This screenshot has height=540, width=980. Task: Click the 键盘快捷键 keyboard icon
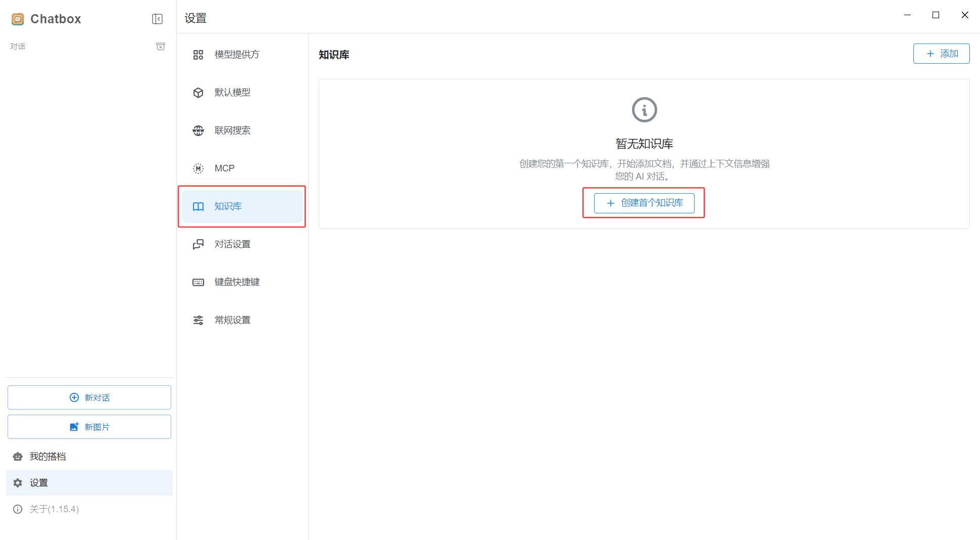198,282
